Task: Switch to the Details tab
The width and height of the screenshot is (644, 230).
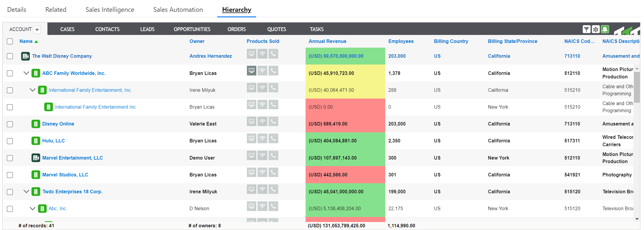Action: [x=17, y=9]
